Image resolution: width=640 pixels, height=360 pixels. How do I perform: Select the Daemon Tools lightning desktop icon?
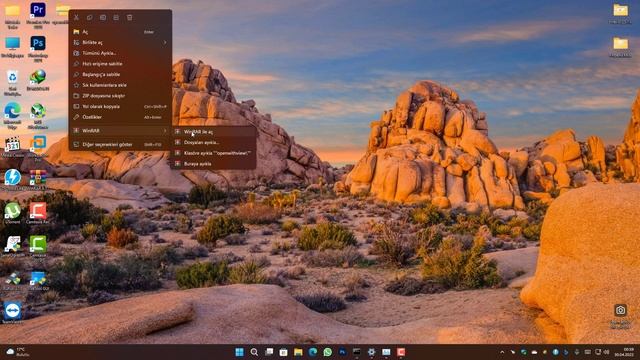[x=12, y=177]
